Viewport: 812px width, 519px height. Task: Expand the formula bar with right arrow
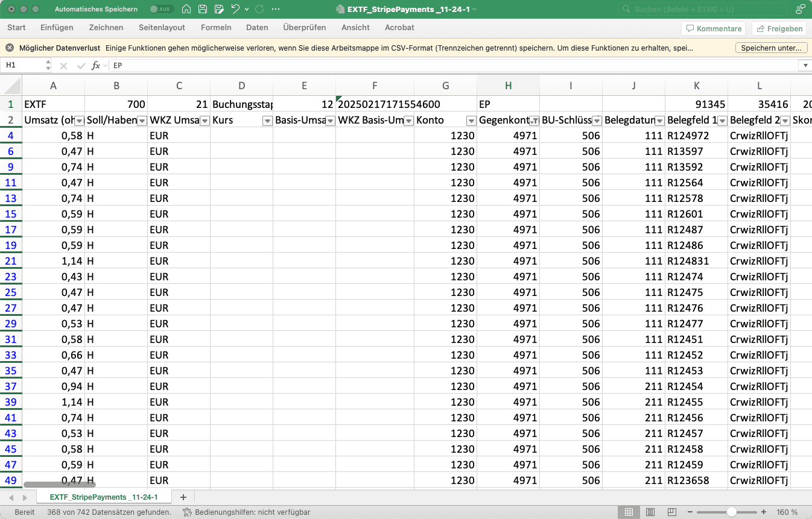[x=805, y=65]
